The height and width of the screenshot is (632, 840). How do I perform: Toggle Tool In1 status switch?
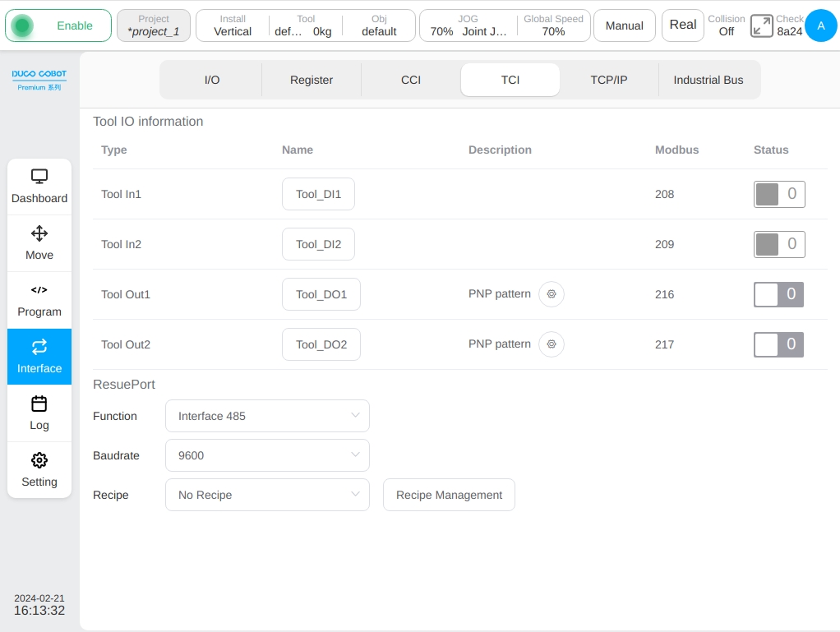click(779, 194)
